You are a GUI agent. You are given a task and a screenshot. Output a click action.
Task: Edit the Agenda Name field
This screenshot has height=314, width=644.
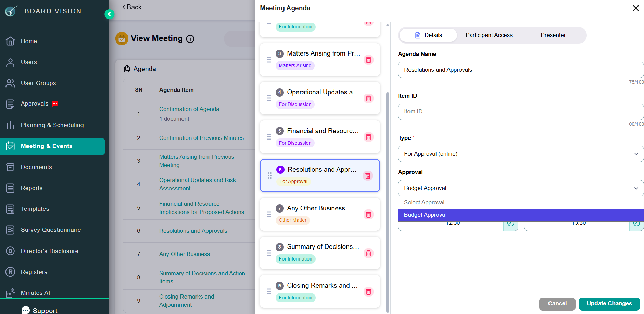(521, 70)
